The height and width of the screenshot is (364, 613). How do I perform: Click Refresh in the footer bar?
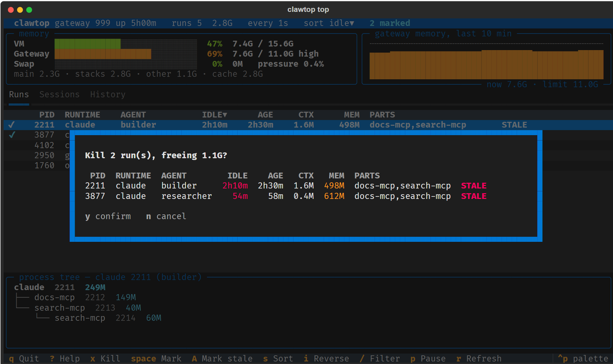click(x=479, y=358)
